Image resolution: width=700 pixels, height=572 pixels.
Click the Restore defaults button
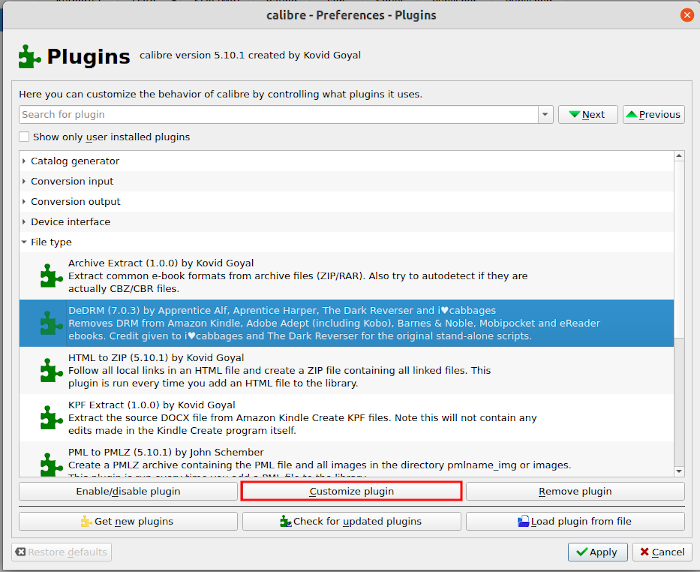click(62, 552)
